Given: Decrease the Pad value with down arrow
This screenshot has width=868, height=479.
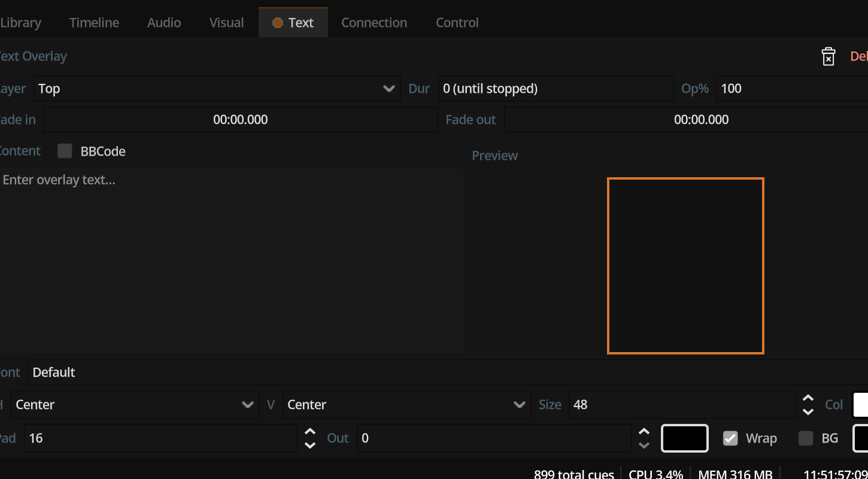Looking at the screenshot, I should (x=310, y=445).
